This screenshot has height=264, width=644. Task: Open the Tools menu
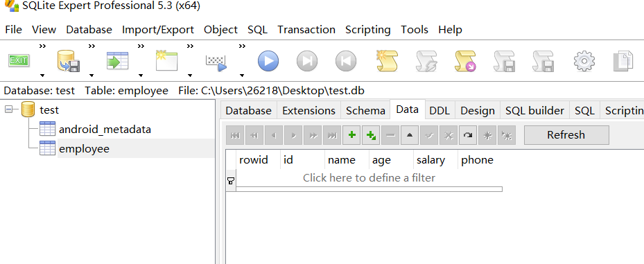[415, 30]
